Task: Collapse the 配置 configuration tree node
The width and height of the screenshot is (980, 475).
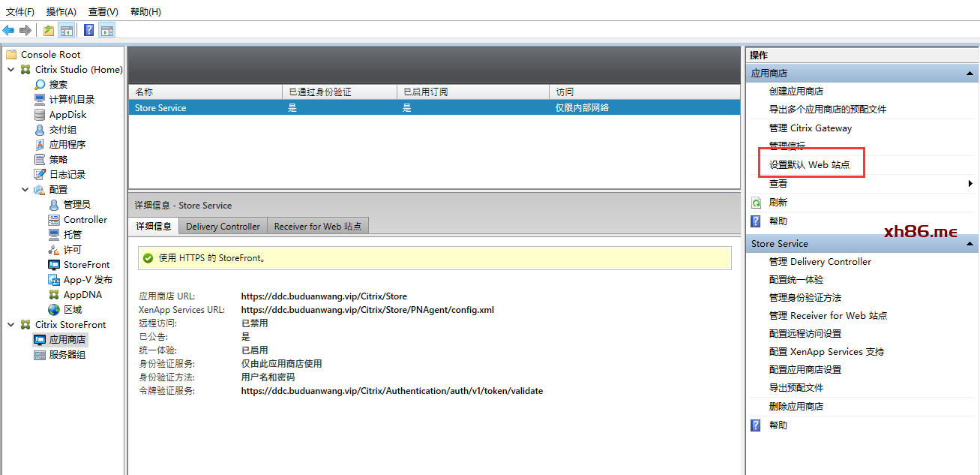Action: (x=25, y=189)
